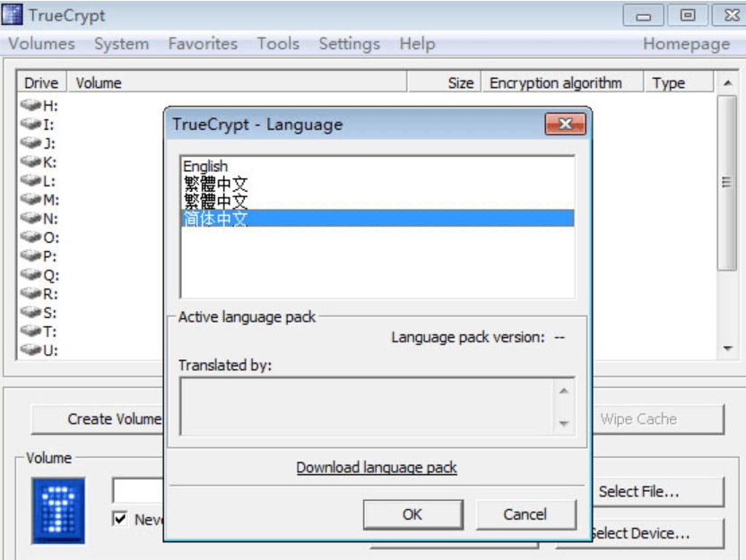Screen dimensions: 746x560
Task: Click Translated by box down arrow
Action: [x=564, y=423]
